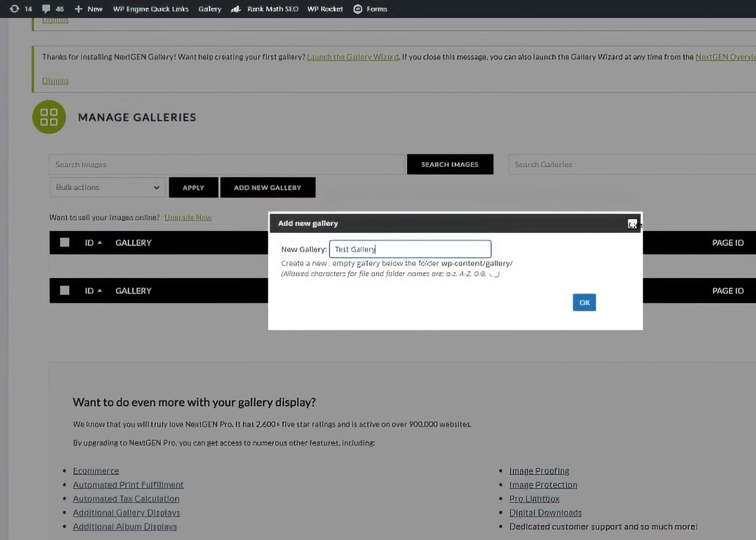Click the OK button in dialog
This screenshot has width=756, height=540.
tap(584, 302)
